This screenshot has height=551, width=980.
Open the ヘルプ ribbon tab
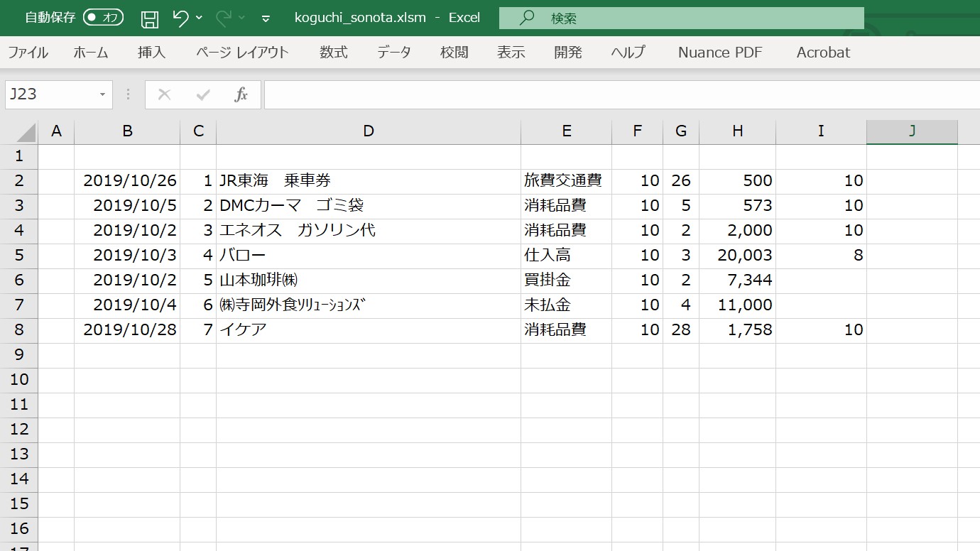[x=628, y=52]
